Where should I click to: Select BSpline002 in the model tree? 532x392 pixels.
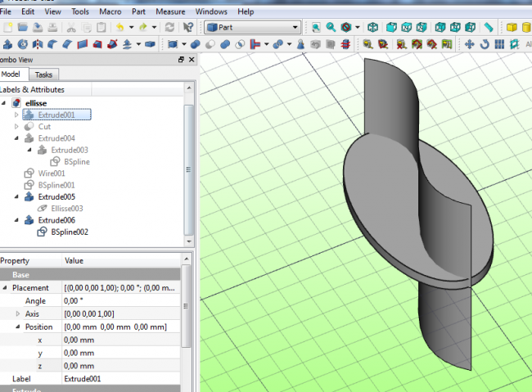(x=69, y=232)
